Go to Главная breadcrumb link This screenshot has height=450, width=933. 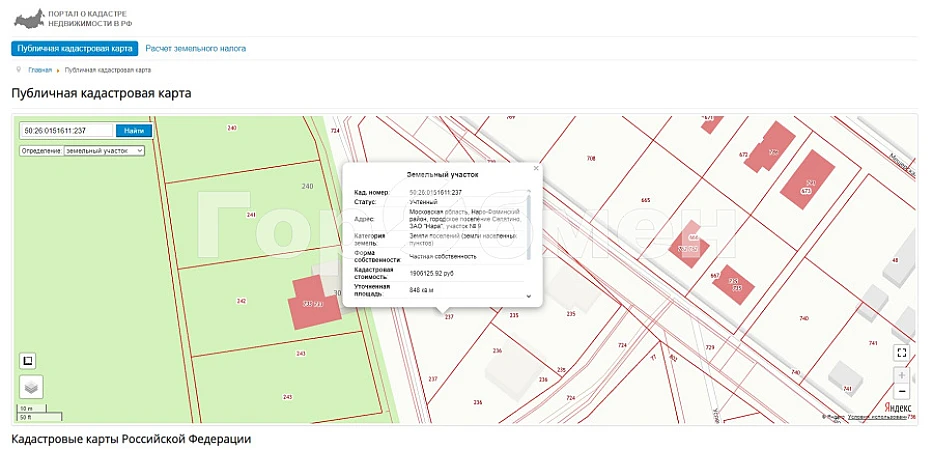point(40,70)
